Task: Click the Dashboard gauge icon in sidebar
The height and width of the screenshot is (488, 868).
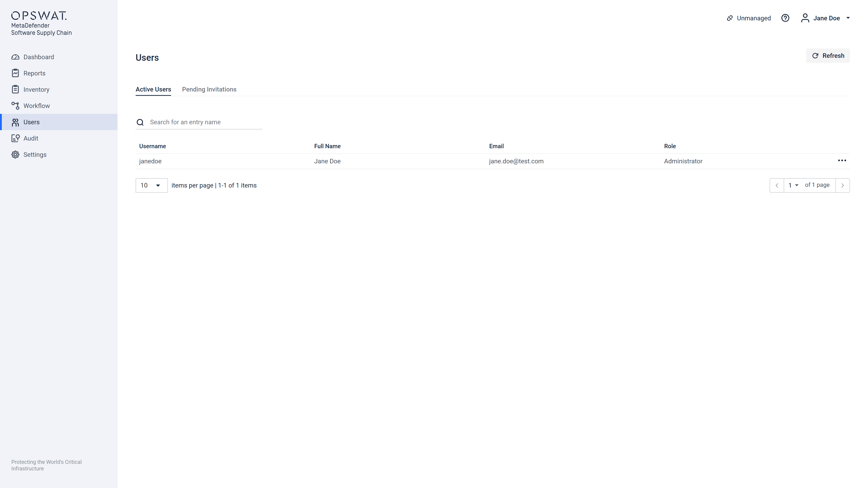Action: tap(15, 57)
